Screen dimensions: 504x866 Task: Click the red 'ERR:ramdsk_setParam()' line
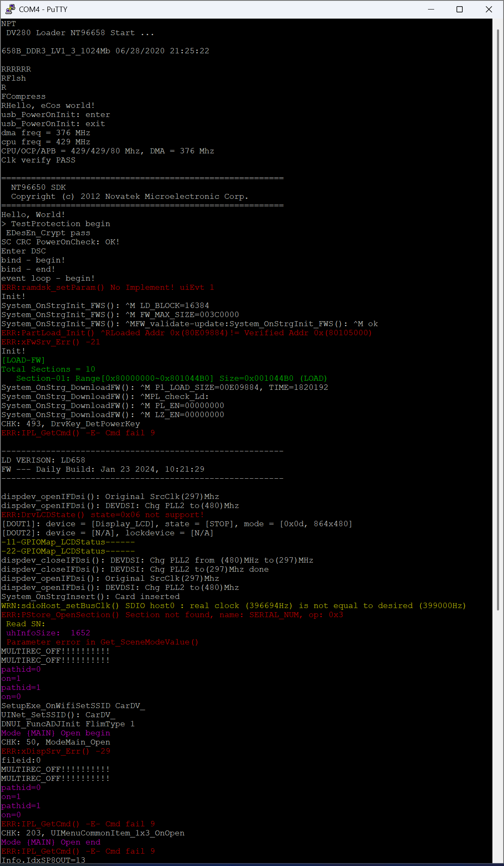[x=107, y=287]
